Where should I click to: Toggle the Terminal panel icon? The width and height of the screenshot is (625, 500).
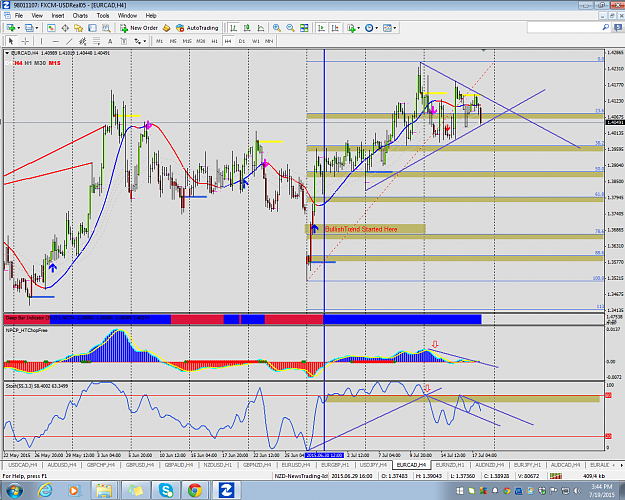tap(92, 28)
